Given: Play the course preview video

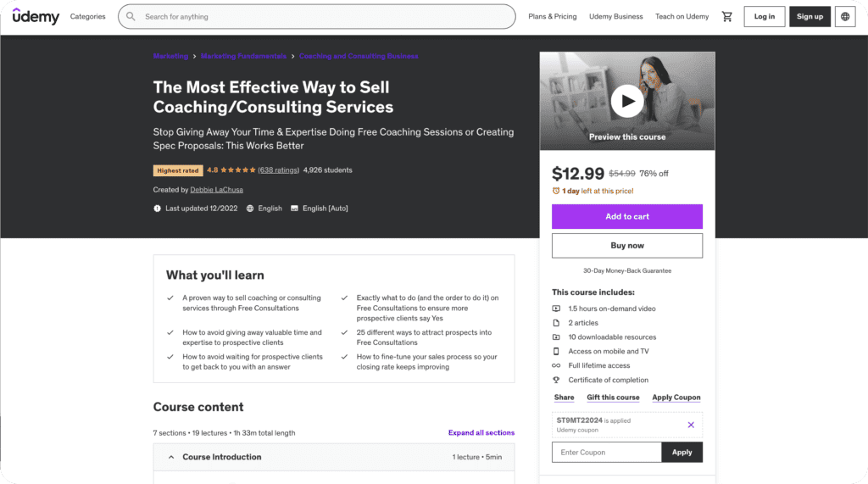Looking at the screenshot, I should coord(627,102).
